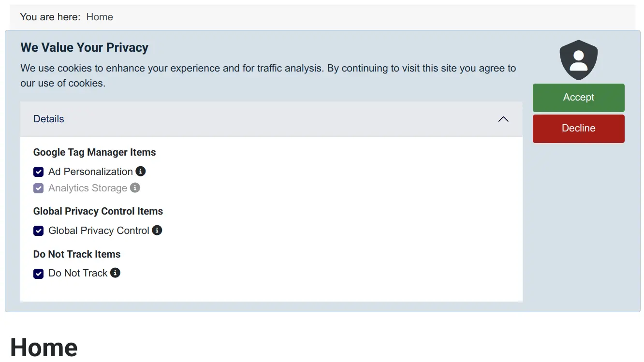Open info icon beside Ad Personalization
Image resolution: width=644 pixels, height=362 pixels.
point(141,171)
